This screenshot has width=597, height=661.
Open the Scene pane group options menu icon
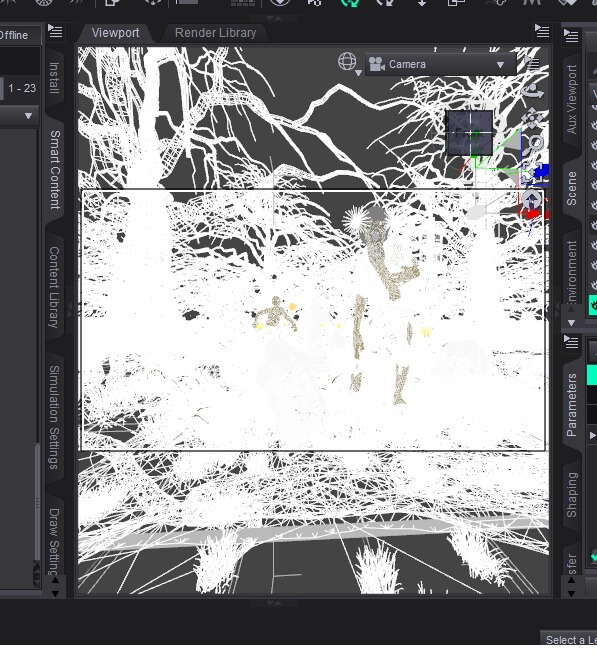click(571, 35)
